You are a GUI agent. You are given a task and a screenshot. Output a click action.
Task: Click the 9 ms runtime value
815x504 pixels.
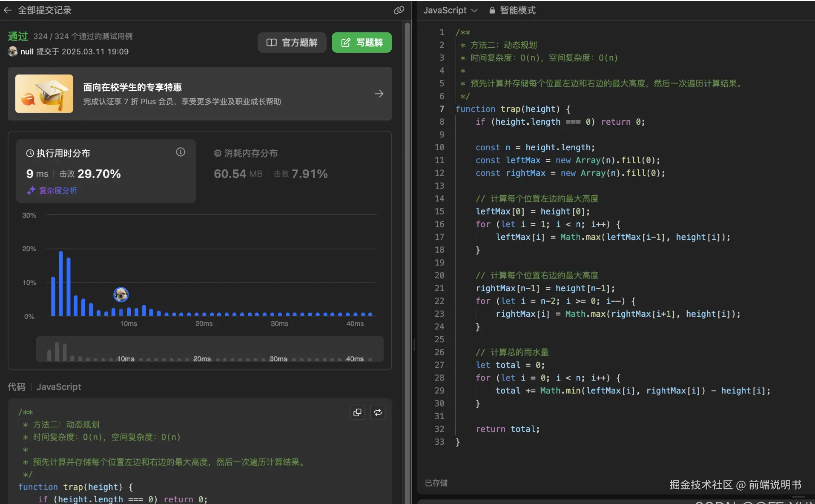click(37, 174)
